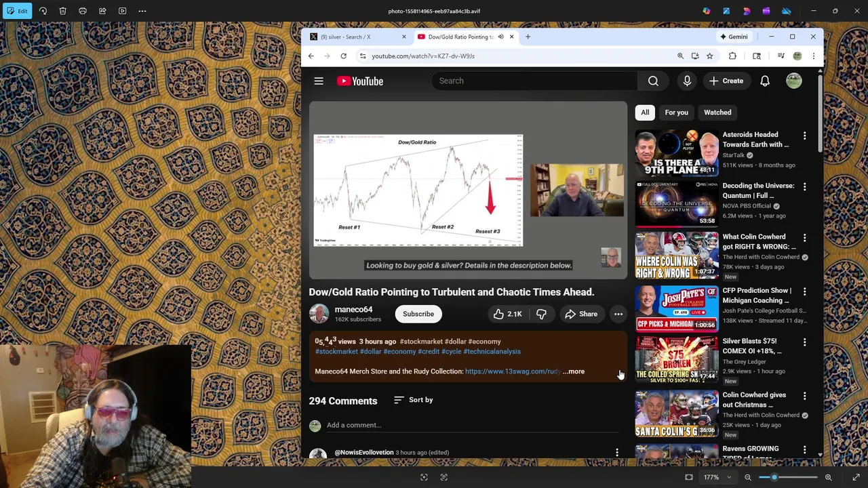Open options for CFP Prediction Show video

click(805, 291)
